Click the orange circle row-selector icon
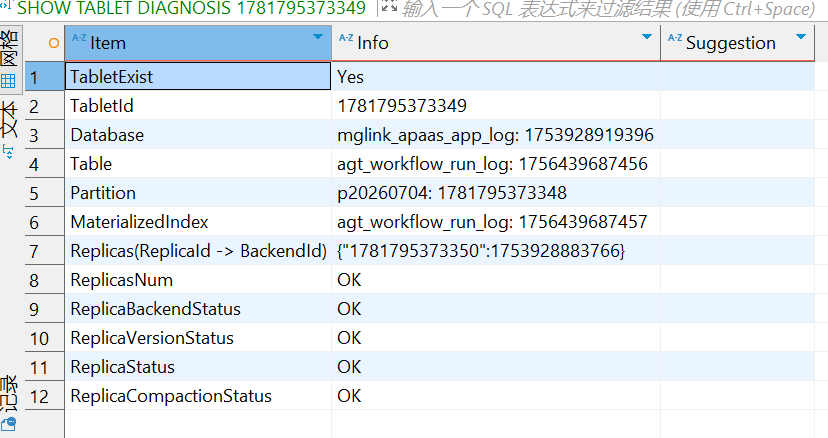This screenshot has height=438, width=828. pos(53,43)
